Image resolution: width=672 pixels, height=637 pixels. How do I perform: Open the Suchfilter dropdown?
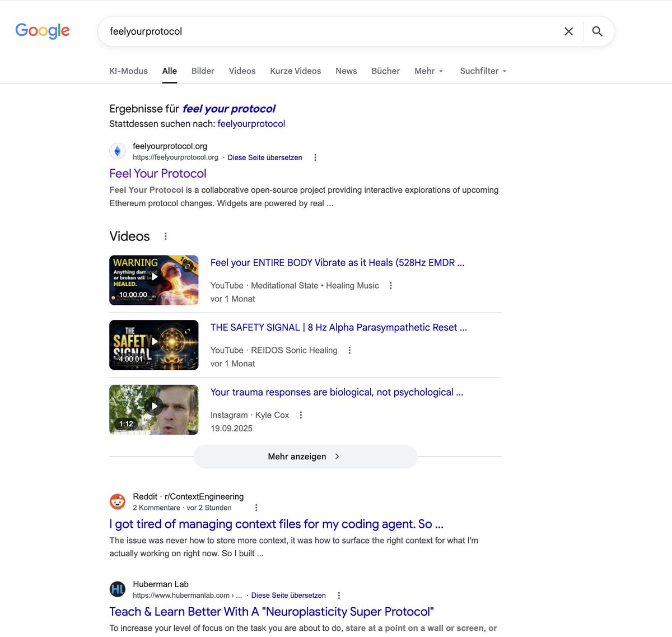[x=483, y=71]
